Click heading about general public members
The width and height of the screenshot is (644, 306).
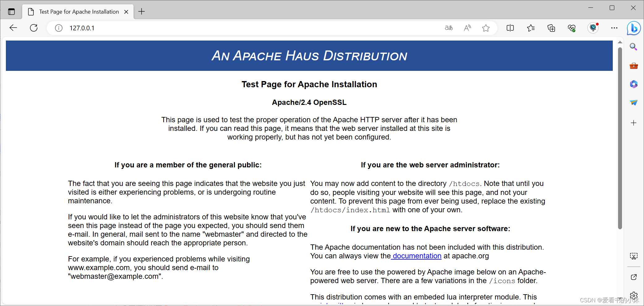(188, 165)
